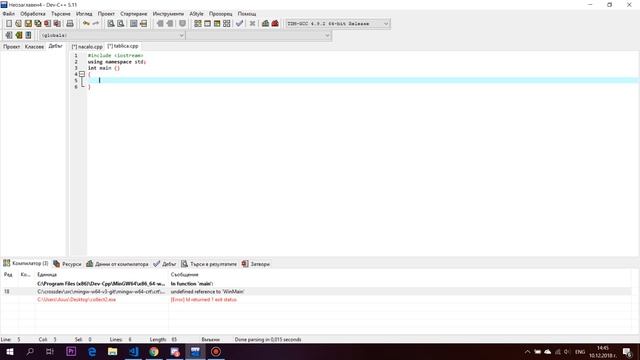
Task: Switch to the Търси в резултатите tab
Action: click(209, 264)
